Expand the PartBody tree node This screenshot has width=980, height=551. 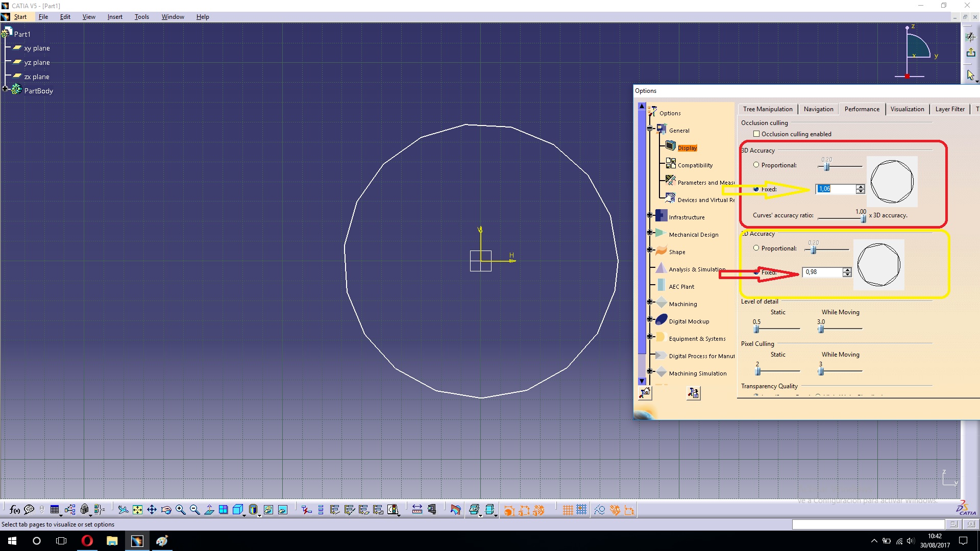5,89
